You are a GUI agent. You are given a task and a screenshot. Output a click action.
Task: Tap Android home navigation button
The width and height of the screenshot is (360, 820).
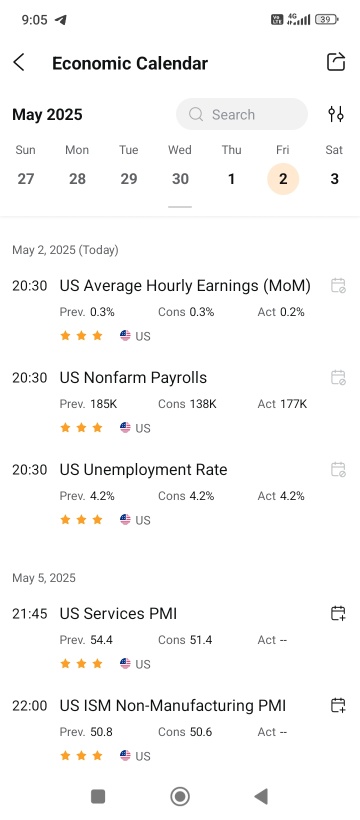[180, 796]
